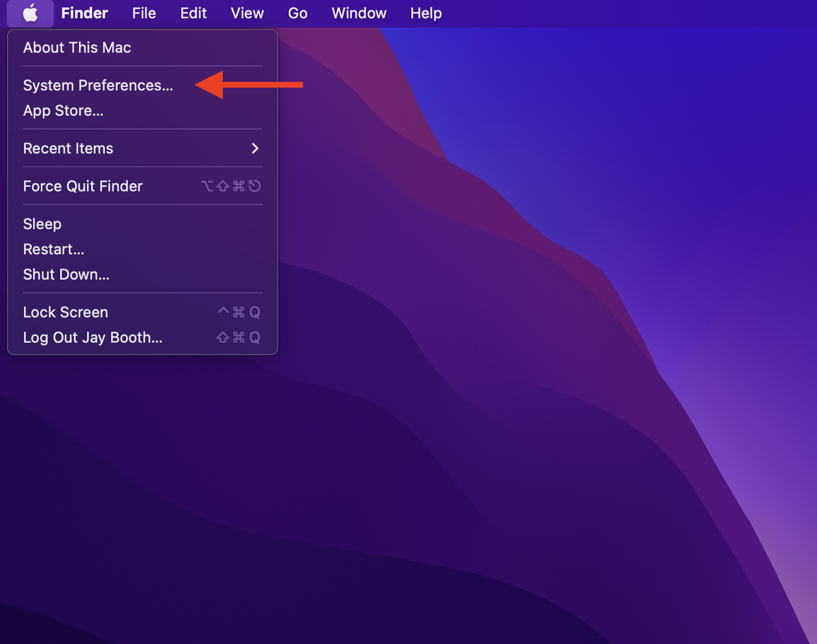The height and width of the screenshot is (644, 817).
Task: Click the Recent Items chevron arrow
Action: tap(255, 148)
